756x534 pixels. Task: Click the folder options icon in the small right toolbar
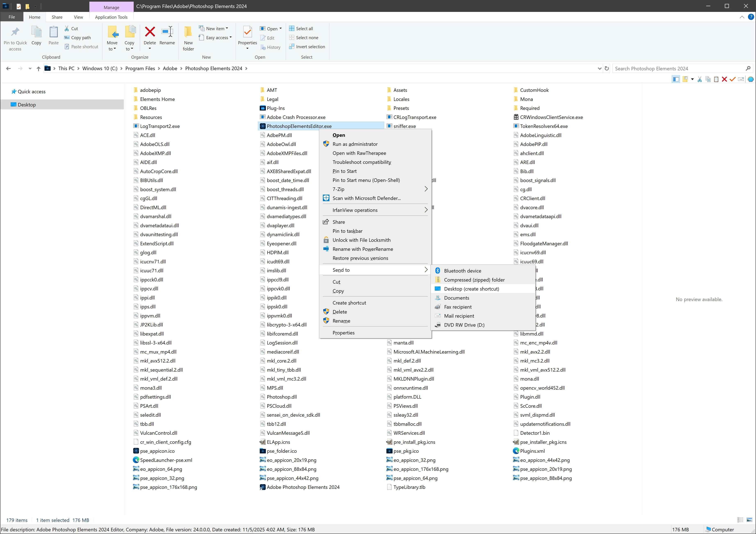[x=685, y=79]
